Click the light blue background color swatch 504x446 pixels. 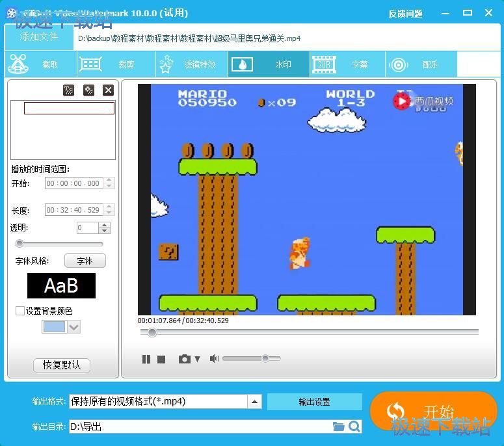(x=54, y=327)
